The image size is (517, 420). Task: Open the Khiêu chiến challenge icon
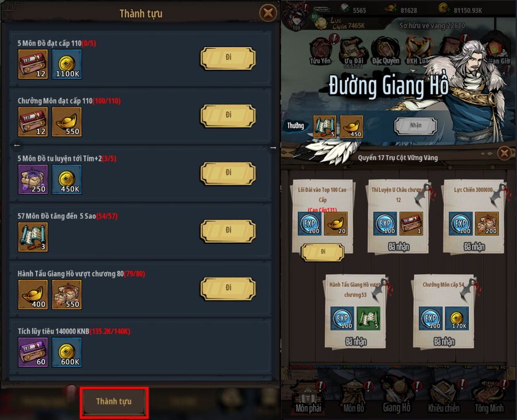[x=444, y=397]
